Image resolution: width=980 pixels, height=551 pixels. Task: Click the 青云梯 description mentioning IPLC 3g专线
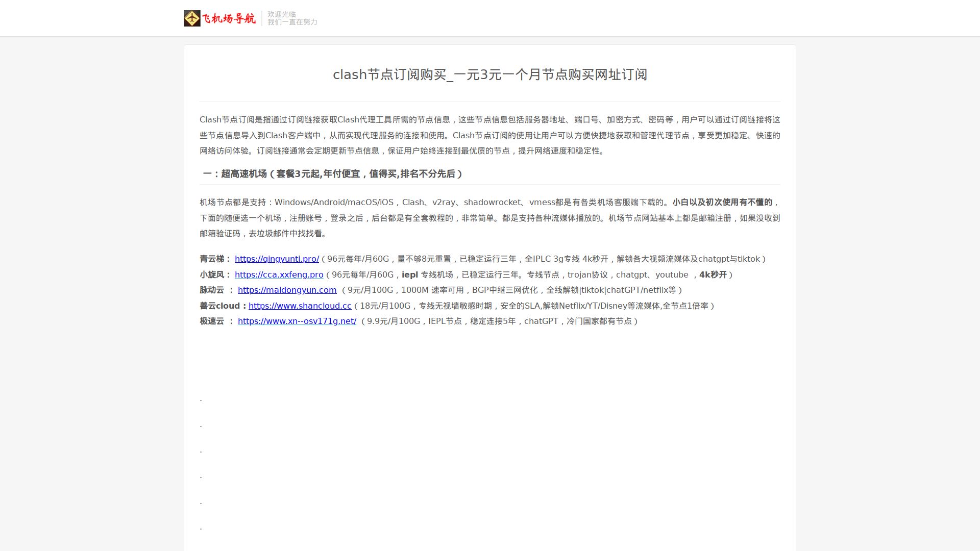point(544,259)
